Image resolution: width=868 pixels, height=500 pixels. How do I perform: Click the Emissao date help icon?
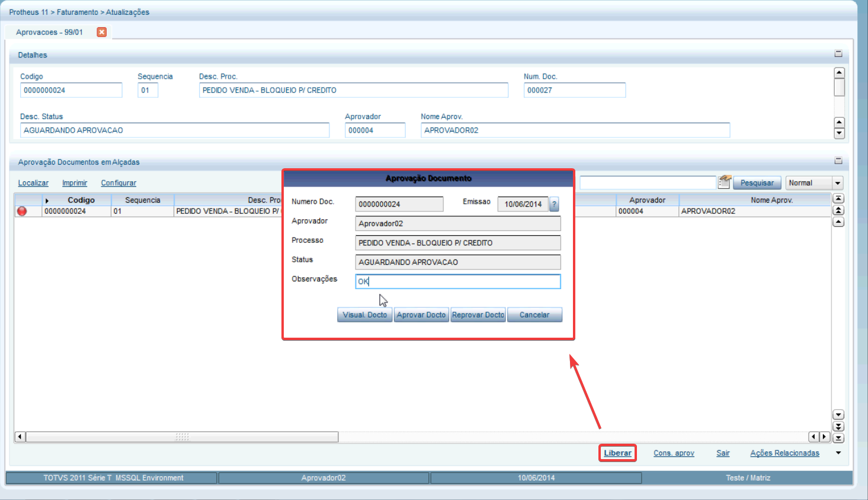click(554, 204)
